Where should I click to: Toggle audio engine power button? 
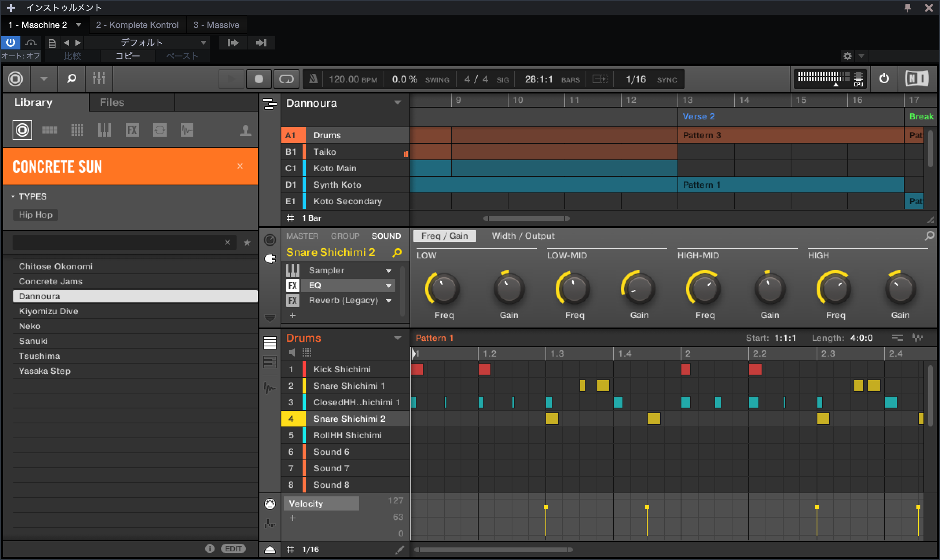coord(884,79)
